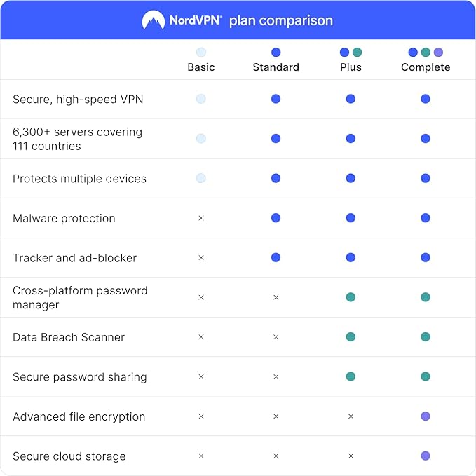Click Plus's X mark for Secure cloud storage
The image size is (476, 476).
click(351, 456)
